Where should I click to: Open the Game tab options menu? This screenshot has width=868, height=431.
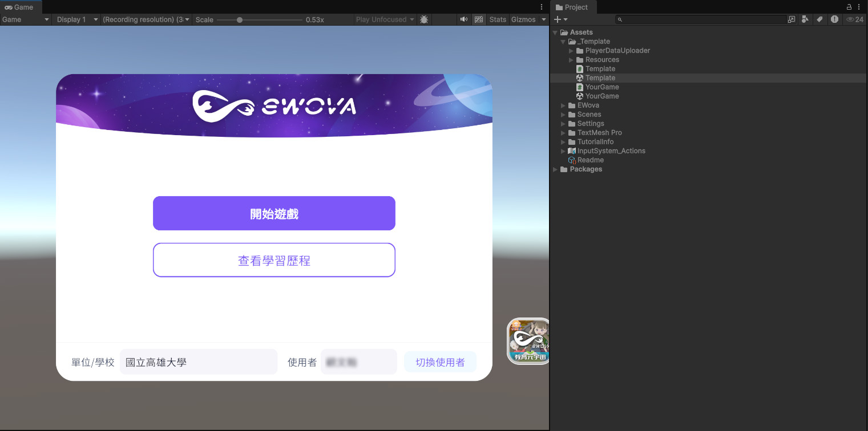tap(542, 7)
